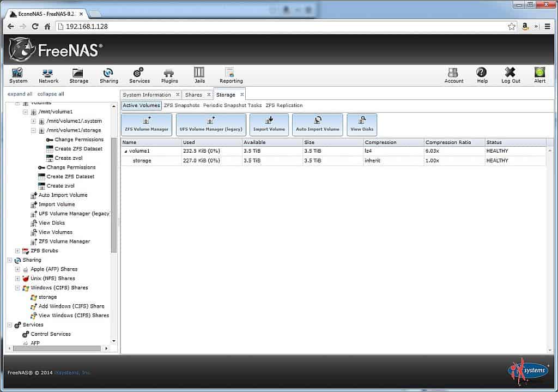Go back with the browser back arrow
This screenshot has width=558, height=392.
tap(11, 26)
